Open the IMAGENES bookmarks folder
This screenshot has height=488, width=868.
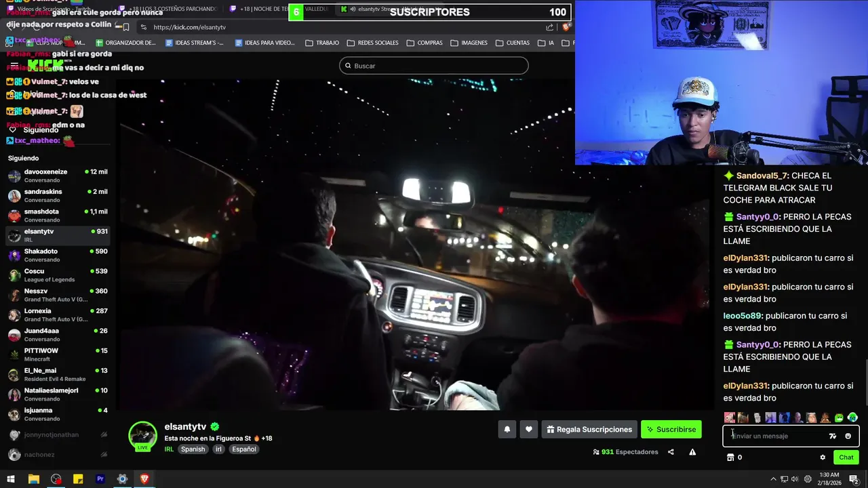469,43
